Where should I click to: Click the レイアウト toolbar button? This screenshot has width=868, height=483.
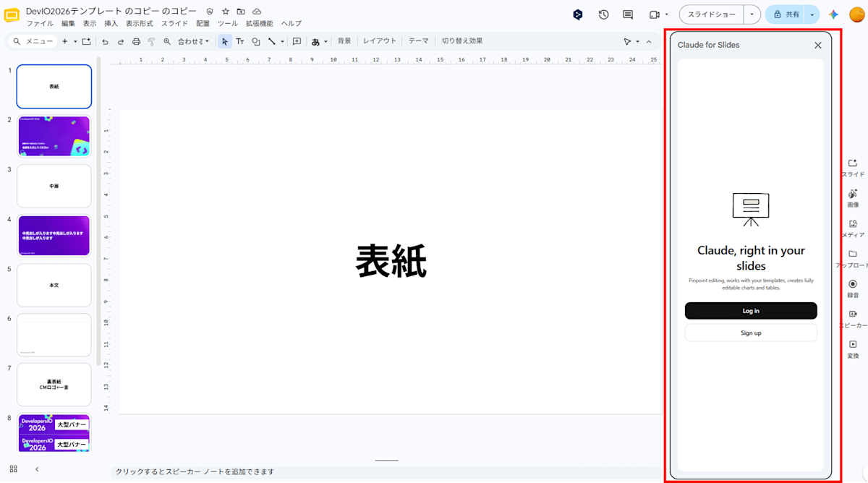point(380,41)
